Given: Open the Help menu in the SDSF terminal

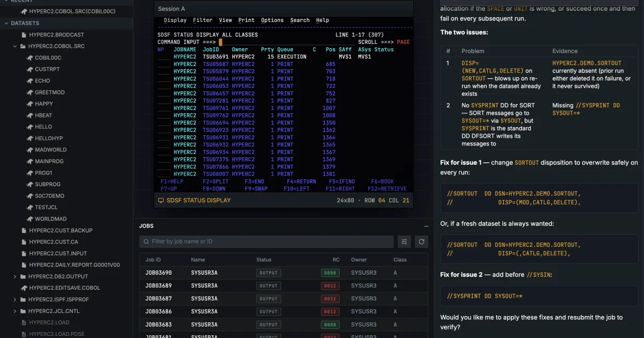Looking at the screenshot, I should [322, 20].
